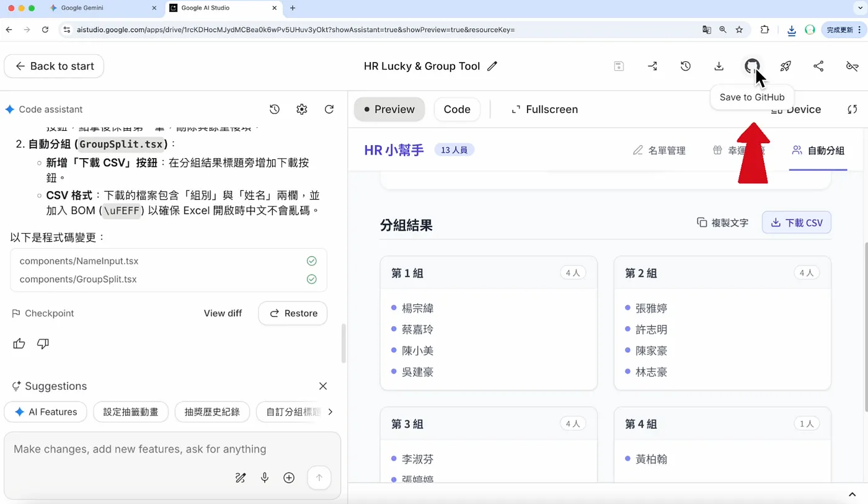Click the HR 小幫手 title
Viewport: 868px width, 504px height.
click(x=394, y=150)
